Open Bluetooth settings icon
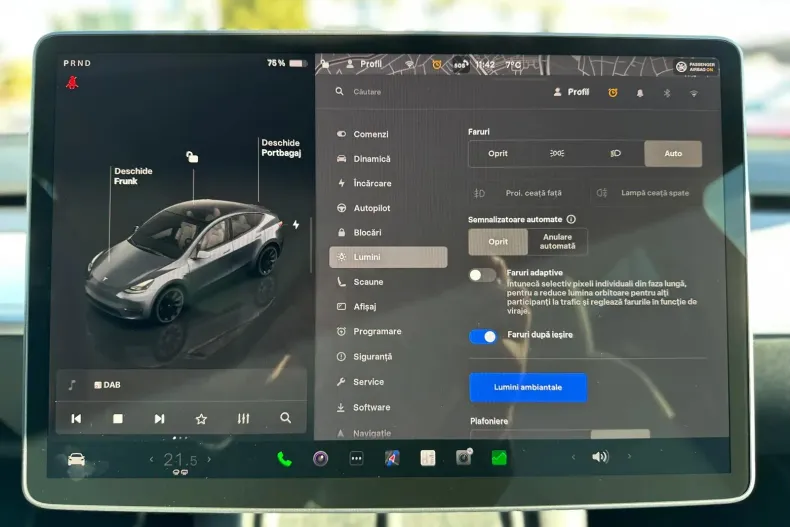Image resolution: width=790 pixels, height=527 pixels. pos(667,93)
